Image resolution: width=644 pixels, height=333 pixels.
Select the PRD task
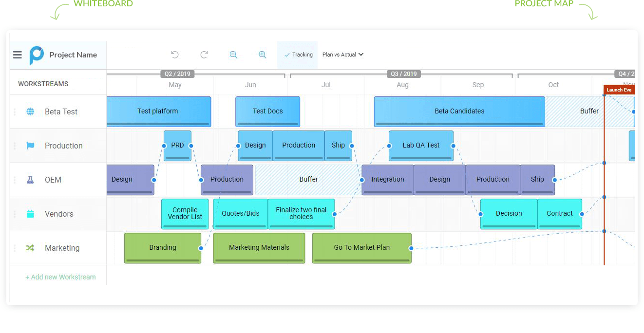point(177,146)
